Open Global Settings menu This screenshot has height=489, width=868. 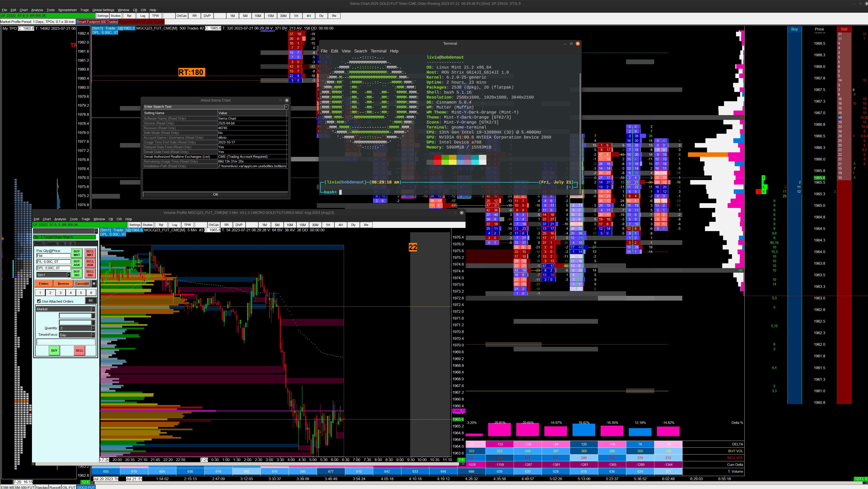pyautogui.click(x=103, y=10)
